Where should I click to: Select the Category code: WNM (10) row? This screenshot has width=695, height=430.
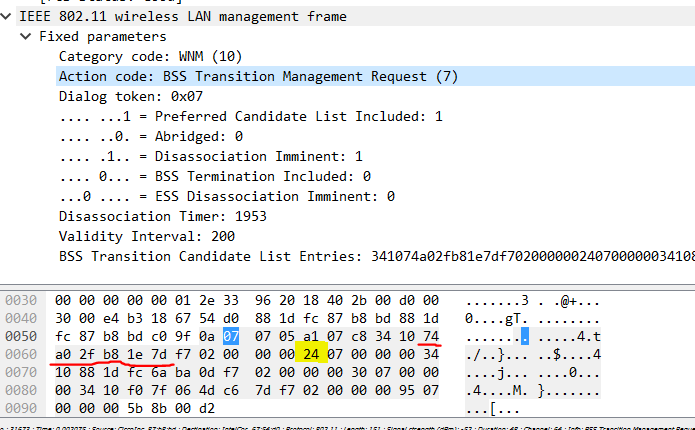pyautogui.click(x=150, y=56)
